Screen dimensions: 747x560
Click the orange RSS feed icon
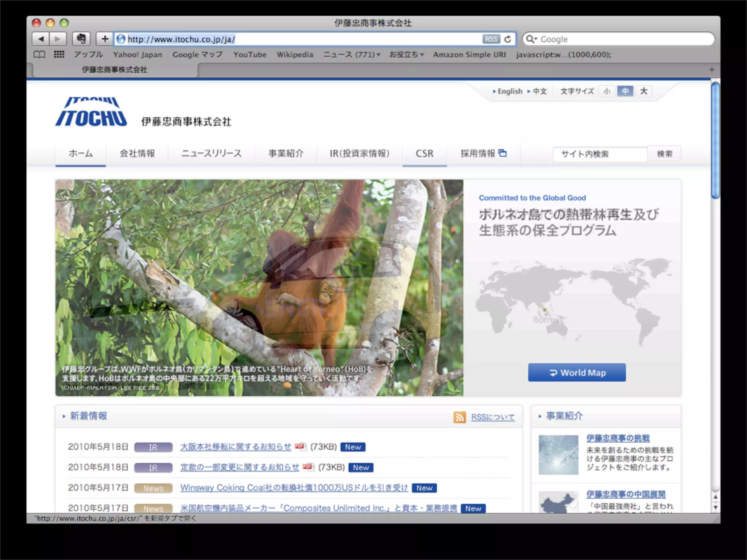459,417
